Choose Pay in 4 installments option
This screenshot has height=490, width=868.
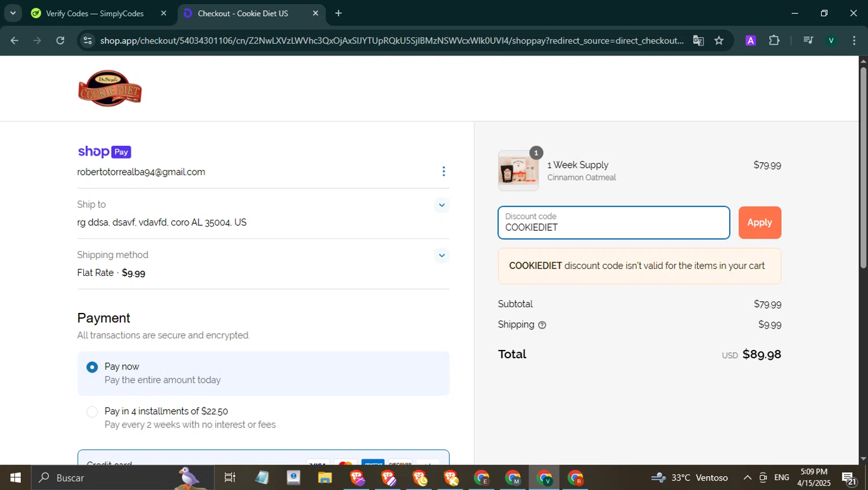tap(92, 412)
